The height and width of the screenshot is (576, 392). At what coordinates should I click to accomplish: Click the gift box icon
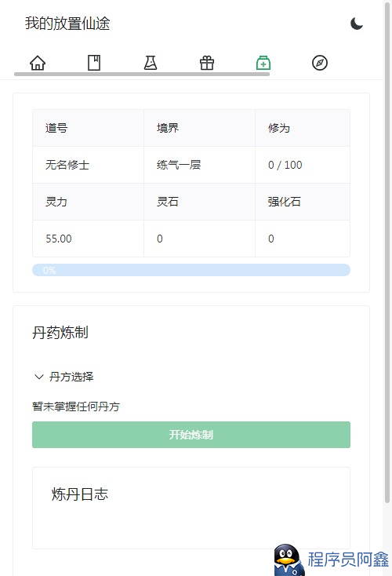coord(207,63)
